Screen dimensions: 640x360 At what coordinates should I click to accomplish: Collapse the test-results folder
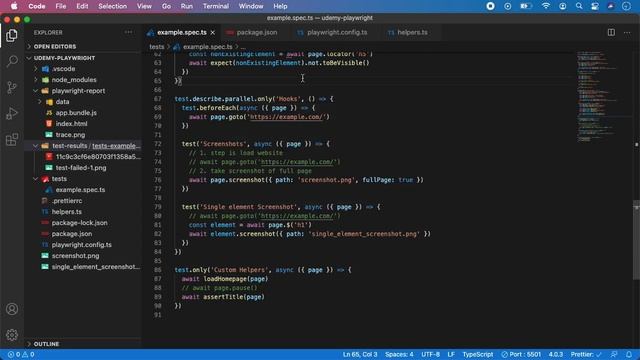point(69,146)
